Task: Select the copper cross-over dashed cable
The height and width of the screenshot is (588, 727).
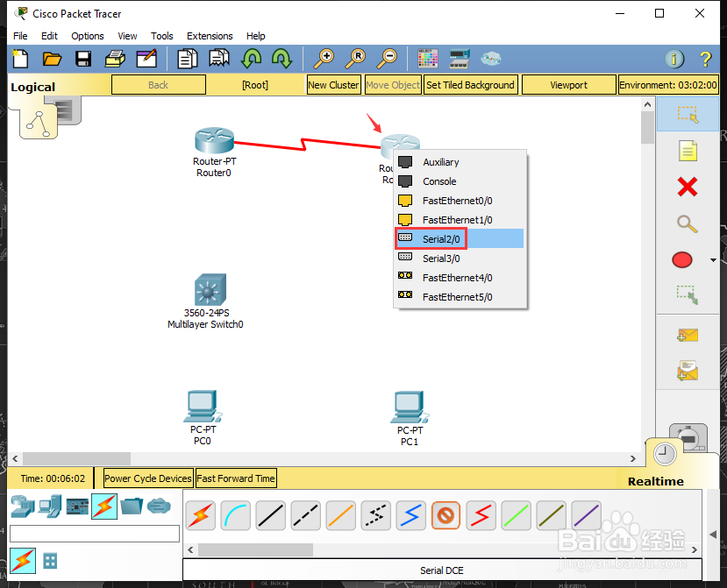Action: [x=305, y=515]
